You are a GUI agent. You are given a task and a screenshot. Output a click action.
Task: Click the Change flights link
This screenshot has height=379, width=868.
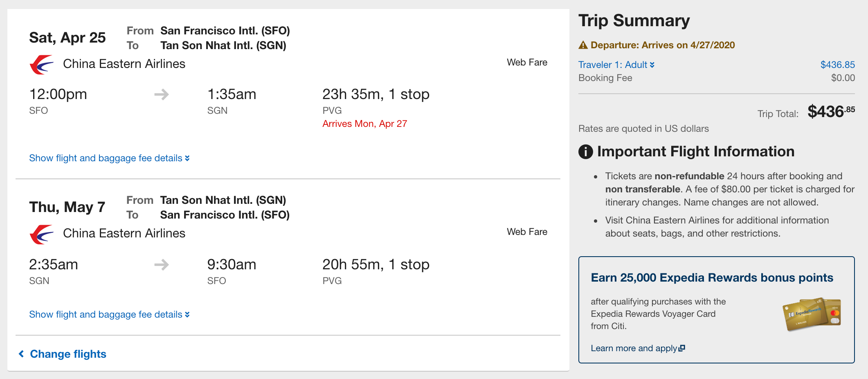[x=68, y=354]
